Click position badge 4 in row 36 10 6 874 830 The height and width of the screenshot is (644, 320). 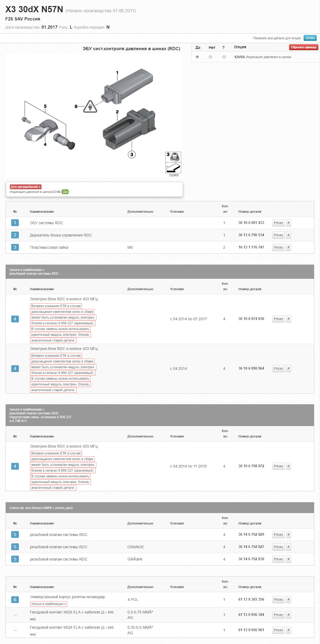coord(15,319)
